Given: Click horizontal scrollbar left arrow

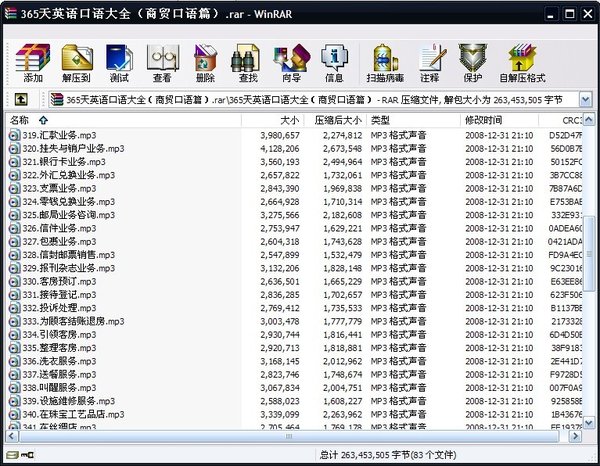Looking at the screenshot, I should tap(11, 436).
